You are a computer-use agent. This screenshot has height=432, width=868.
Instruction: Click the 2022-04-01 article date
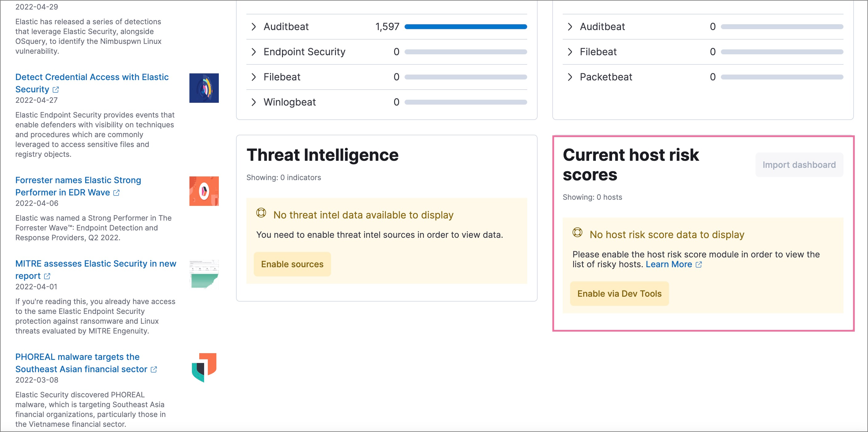(36, 287)
